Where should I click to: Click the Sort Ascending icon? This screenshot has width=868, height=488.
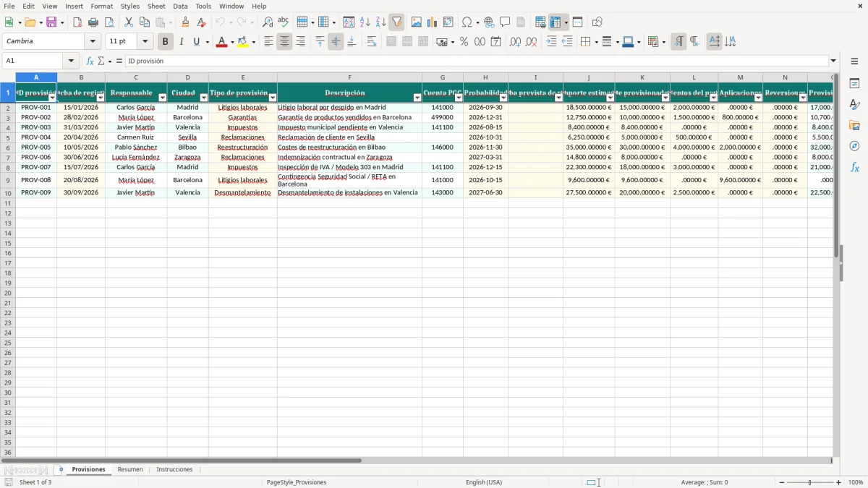[x=365, y=22]
